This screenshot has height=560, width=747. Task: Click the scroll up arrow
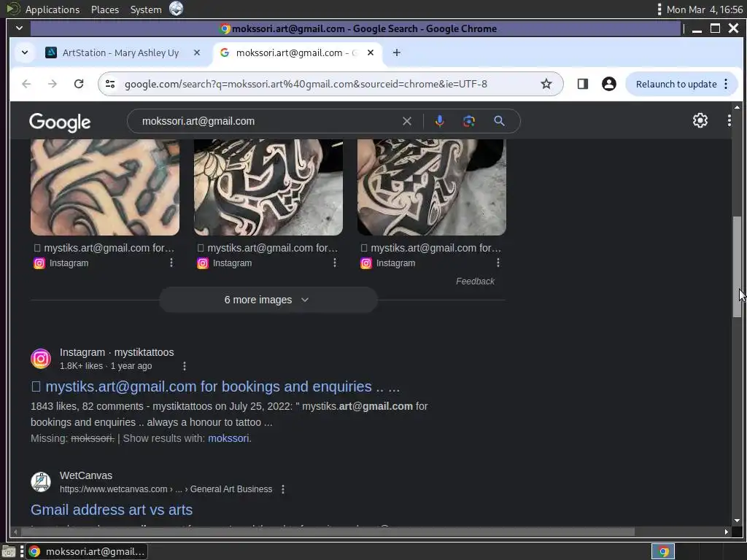point(737,108)
